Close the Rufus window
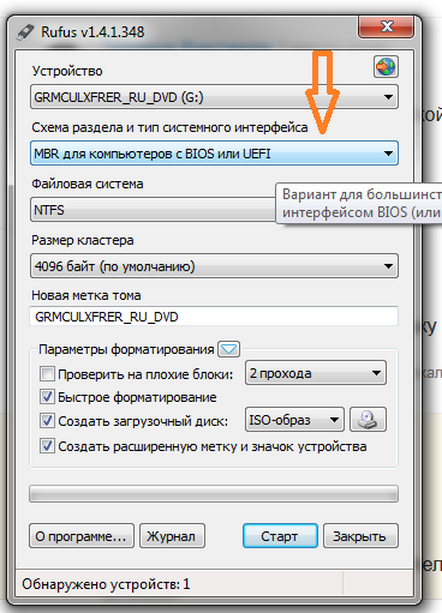The height and width of the screenshot is (613, 442). [x=386, y=27]
